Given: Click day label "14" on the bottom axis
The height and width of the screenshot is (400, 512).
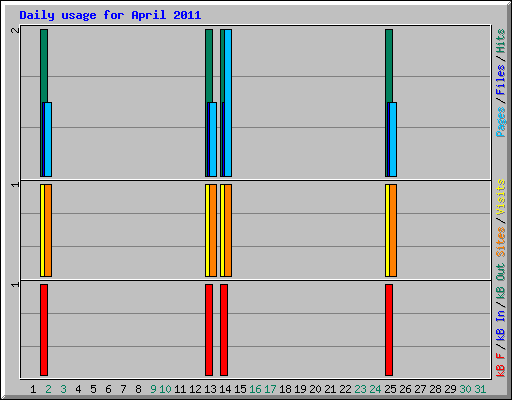Looking at the screenshot, I should (225, 389).
